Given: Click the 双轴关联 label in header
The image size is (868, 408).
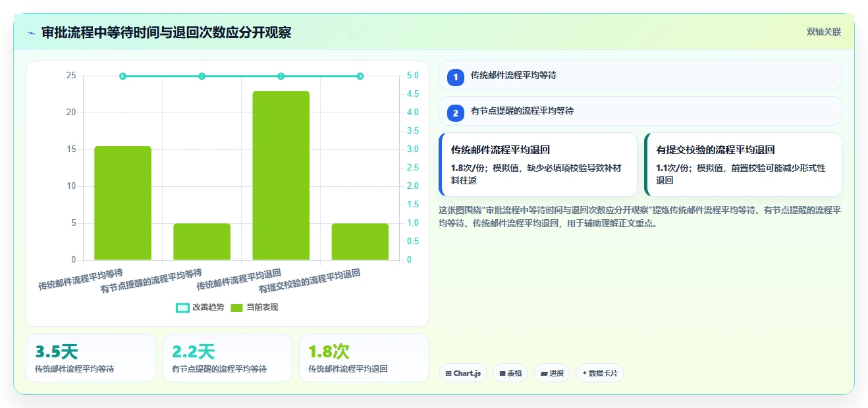Looking at the screenshot, I should (824, 32).
